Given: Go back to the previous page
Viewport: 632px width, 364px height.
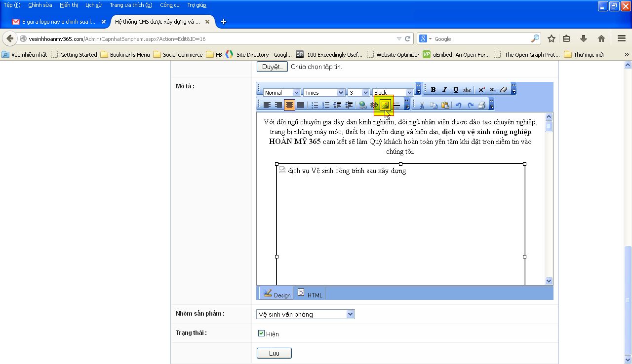Looking at the screenshot, I should [x=10, y=38].
